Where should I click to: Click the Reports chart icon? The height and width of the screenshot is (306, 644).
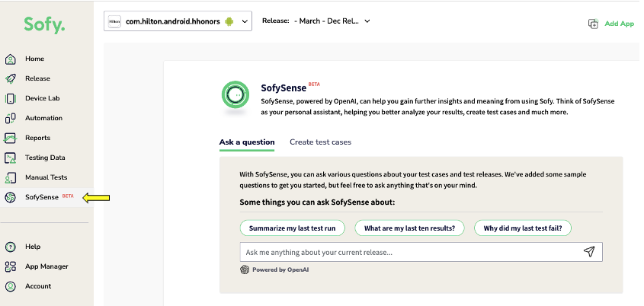pyautogui.click(x=10, y=138)
